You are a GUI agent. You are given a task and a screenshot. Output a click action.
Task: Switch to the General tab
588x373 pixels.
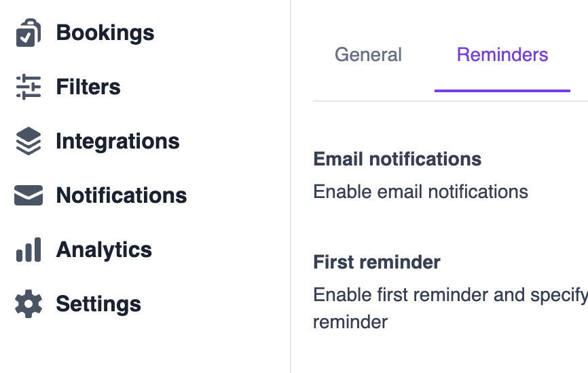coord(368,54)
